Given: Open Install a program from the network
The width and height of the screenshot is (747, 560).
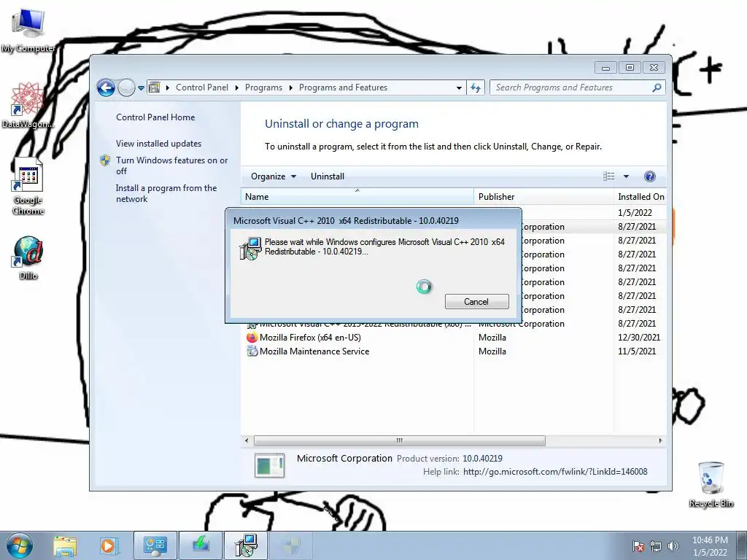Looking at the screenshot, I should (166, 193).
